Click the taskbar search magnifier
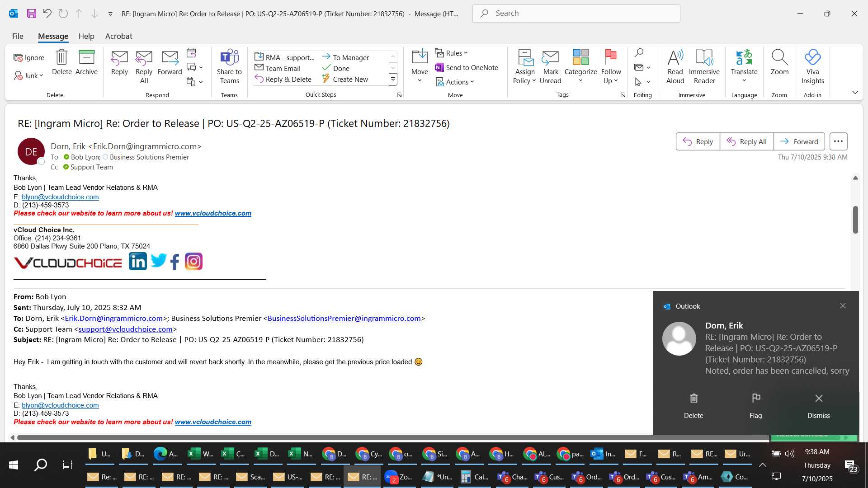The height and width of the screenshot is (488, 868). [41, 465]
